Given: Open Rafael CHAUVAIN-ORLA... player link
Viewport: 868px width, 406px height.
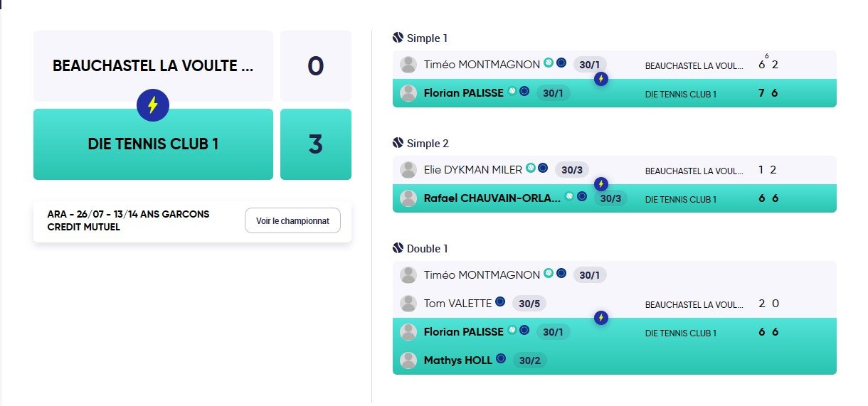Looking at the screenshot, I should 492,198.
